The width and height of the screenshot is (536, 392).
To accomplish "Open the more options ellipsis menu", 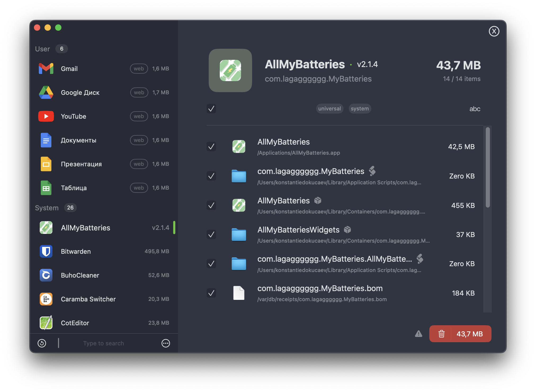I will [166, 343].
